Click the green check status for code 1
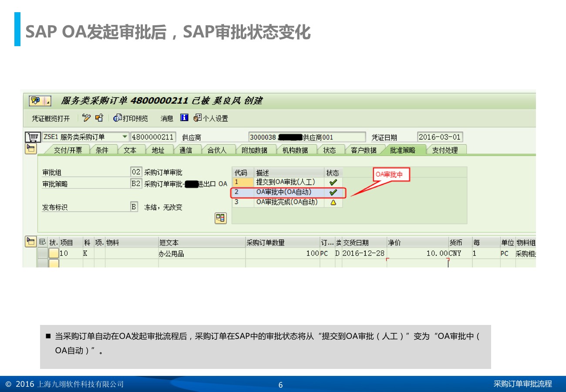This screenshot has width=566, height=392. click(x=333, y=182)
